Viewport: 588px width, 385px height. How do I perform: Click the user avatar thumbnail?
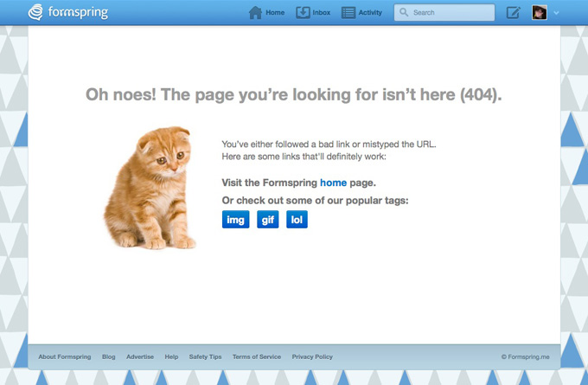[540, 12]
